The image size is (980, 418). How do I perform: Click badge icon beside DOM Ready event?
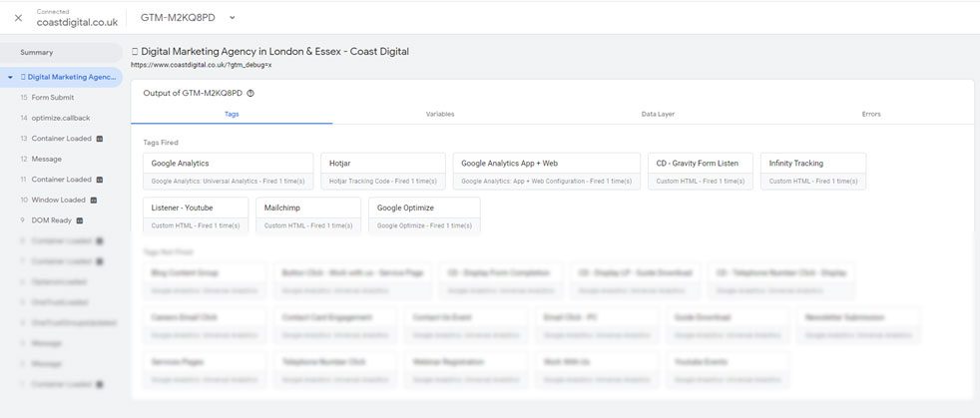[x=80, y=220]
